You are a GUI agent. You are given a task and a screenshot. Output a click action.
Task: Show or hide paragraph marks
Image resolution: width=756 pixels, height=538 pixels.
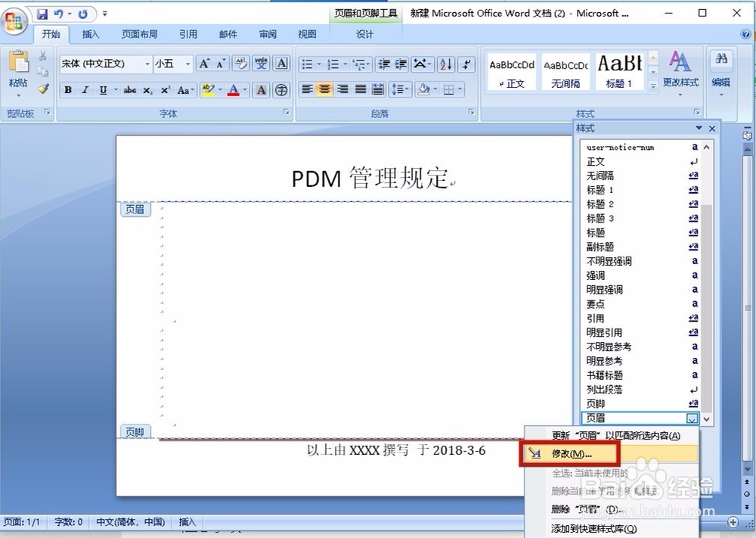click(x=466, y=64)
